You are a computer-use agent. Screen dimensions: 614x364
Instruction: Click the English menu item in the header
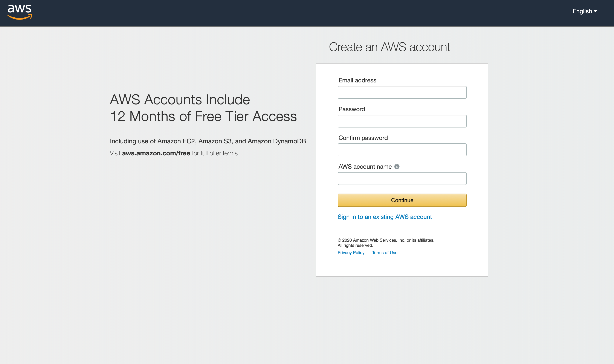pyautogui.click(x=582, y=11)
